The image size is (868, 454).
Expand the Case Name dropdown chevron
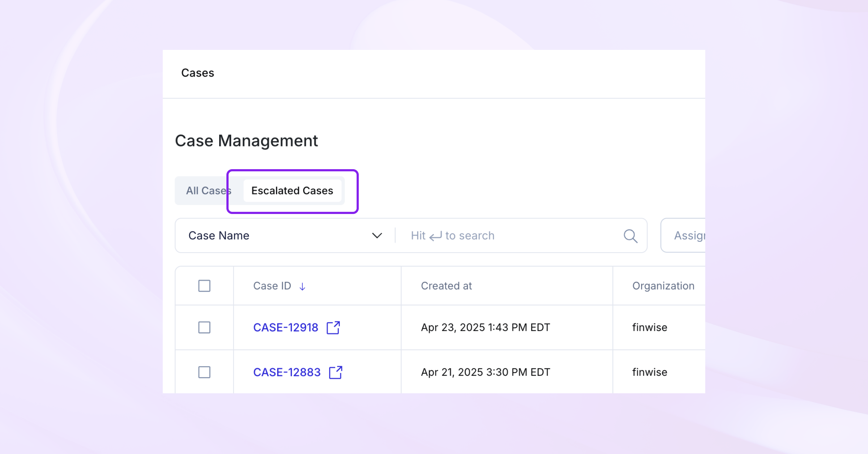pos(377,236)
